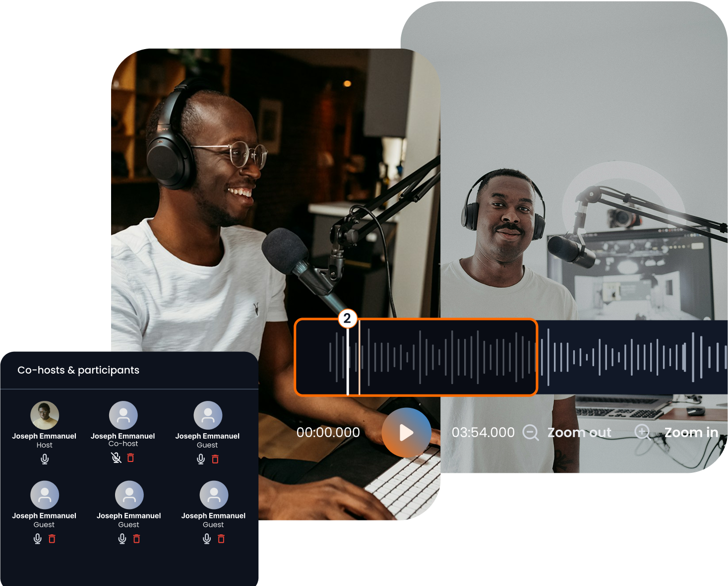The height and width of the screenshot is (586, 728).
Task: Delete the bottom-middle Guest via trash icon
Action: point(137,538)
